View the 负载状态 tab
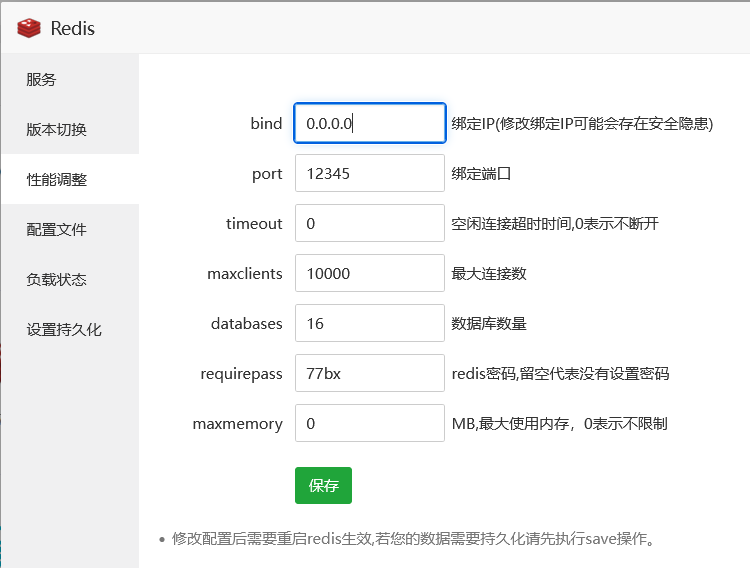Viewport: 750px width, 568px height. [70, 279]
